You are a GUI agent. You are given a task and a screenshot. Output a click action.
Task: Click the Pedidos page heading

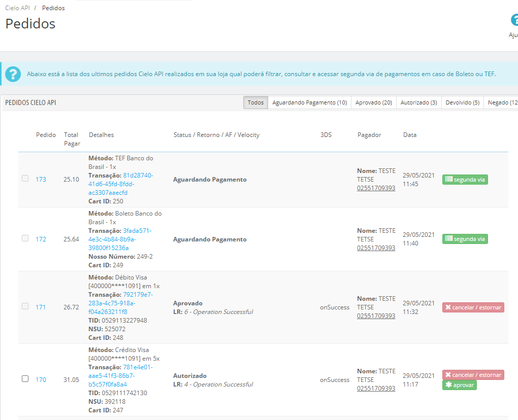[x=30, y=24]
